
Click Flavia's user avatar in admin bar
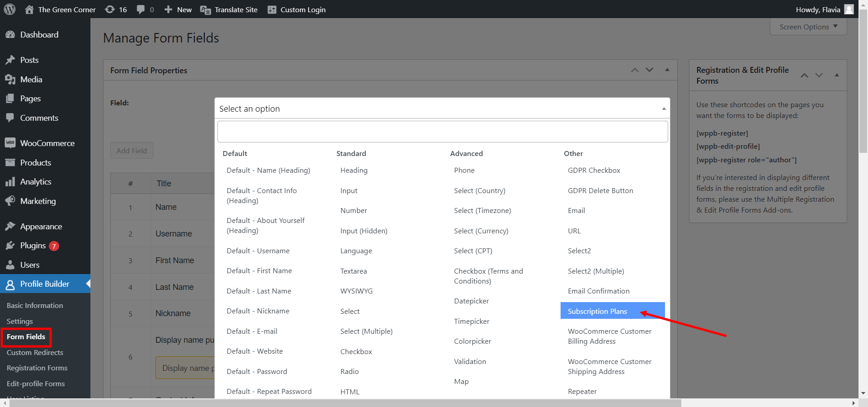pos(849,9)
